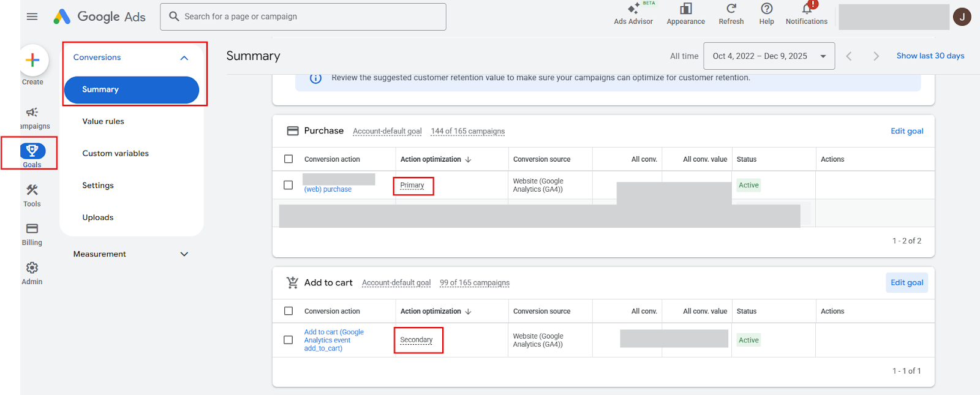Screen dimensions: 980x395
Task: Sort Add to cart table by Action optimization arrow
Action: [x=469, y=311]
